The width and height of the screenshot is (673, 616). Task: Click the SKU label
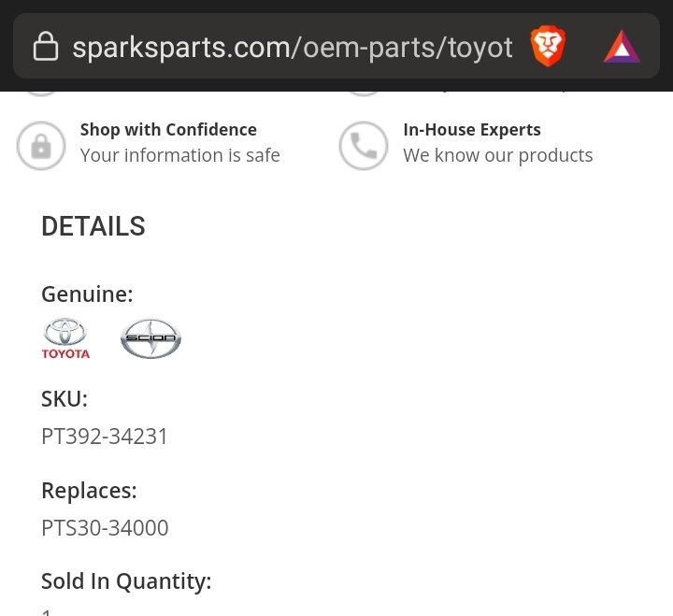coord(64,399)
